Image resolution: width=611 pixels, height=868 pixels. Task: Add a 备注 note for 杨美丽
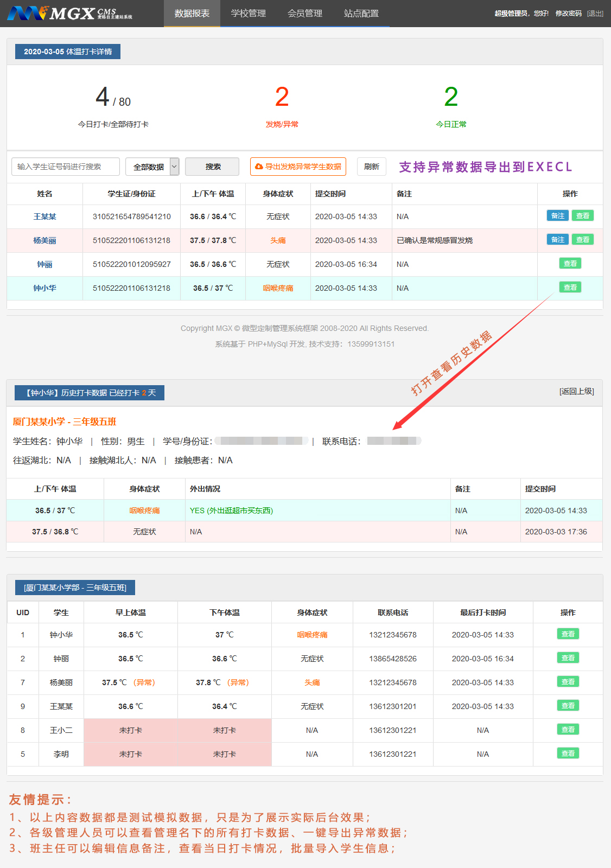coord(557,239)
